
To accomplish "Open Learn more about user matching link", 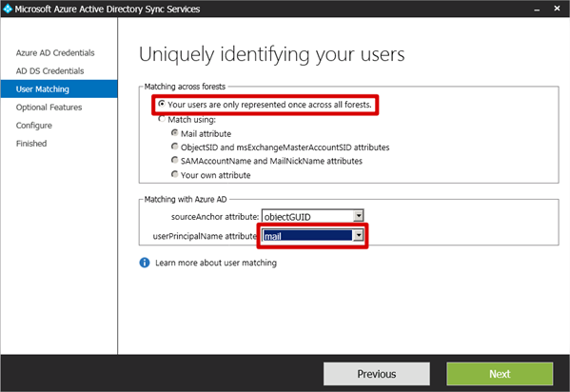I will click(x=216, y=263).
